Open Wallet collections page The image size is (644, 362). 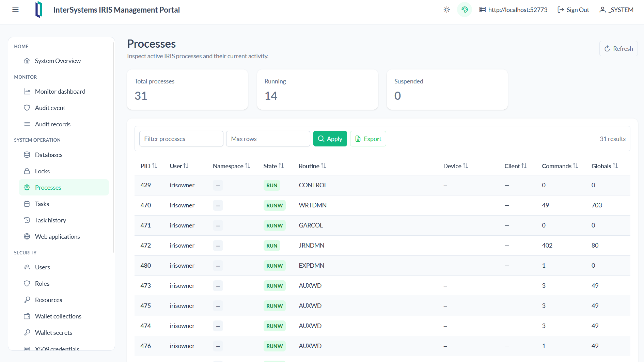tap(64, 316)
